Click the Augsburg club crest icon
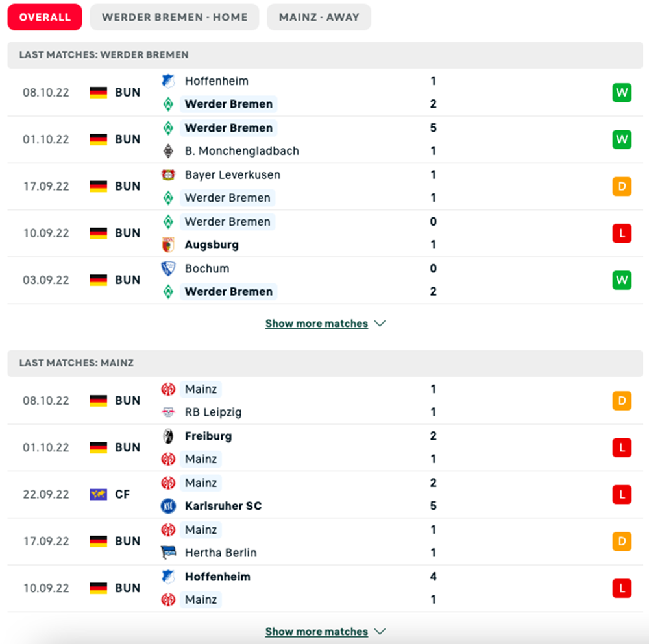The image size is (649, 644). click(x=168, y=244)
